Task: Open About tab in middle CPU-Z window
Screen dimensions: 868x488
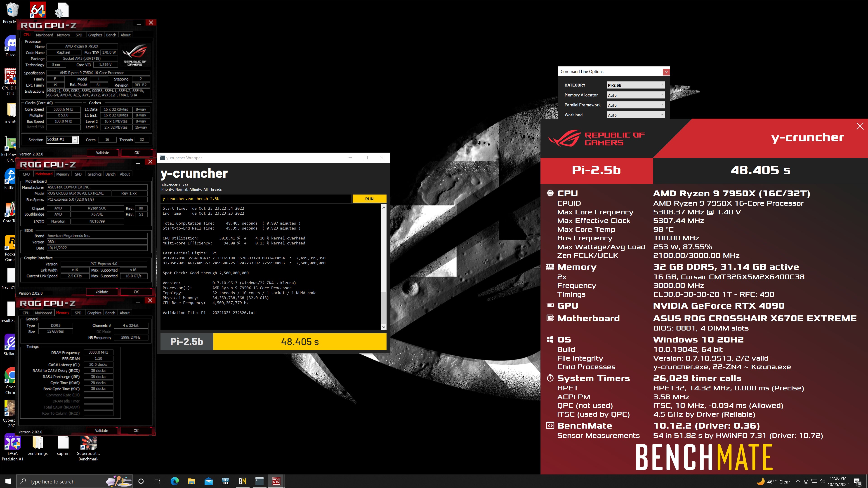Action: pos(125,174)
